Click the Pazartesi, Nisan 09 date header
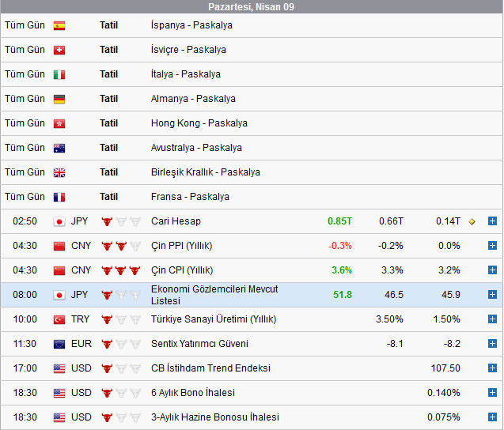This screenshot has height=430, width=504. pyautogui.click(x=252, y=7)
